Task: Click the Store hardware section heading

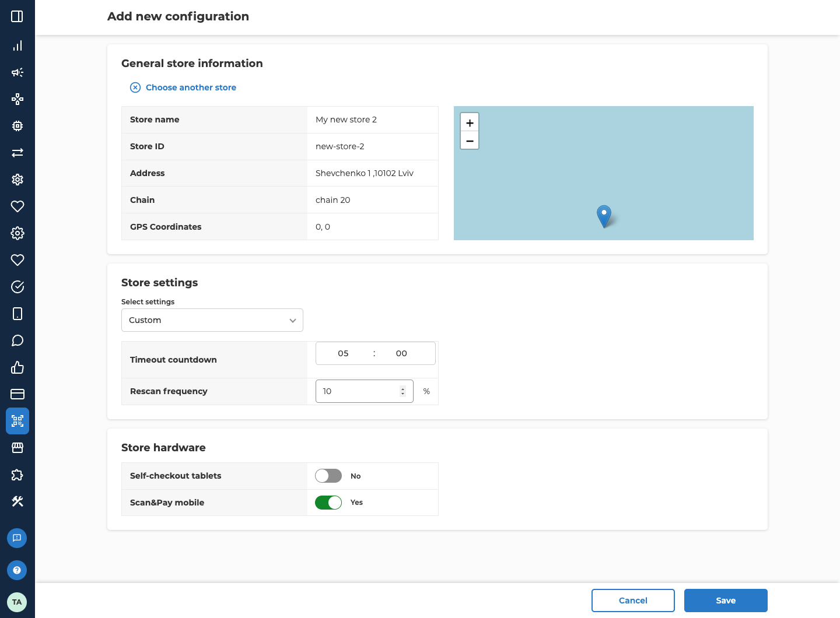Action: (x=163, y=448)
